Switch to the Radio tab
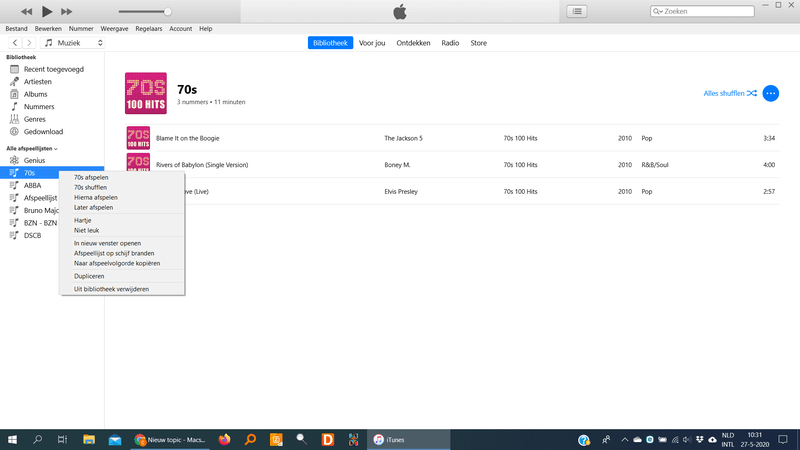800x450 pixels. click(x=450, y=43)
